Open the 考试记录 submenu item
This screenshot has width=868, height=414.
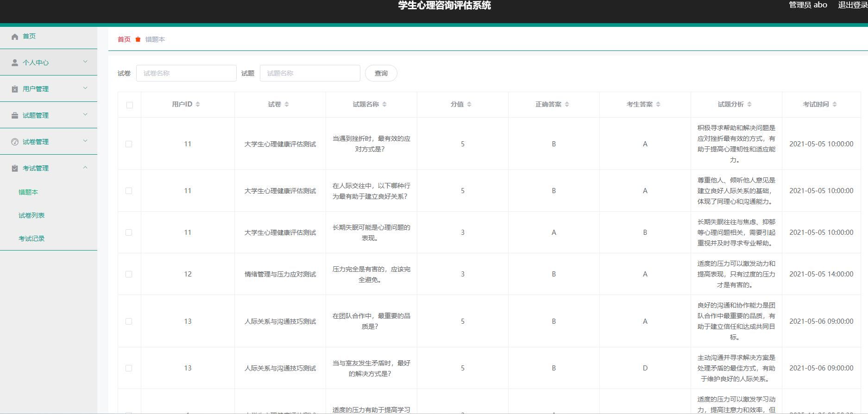(31, 238)
